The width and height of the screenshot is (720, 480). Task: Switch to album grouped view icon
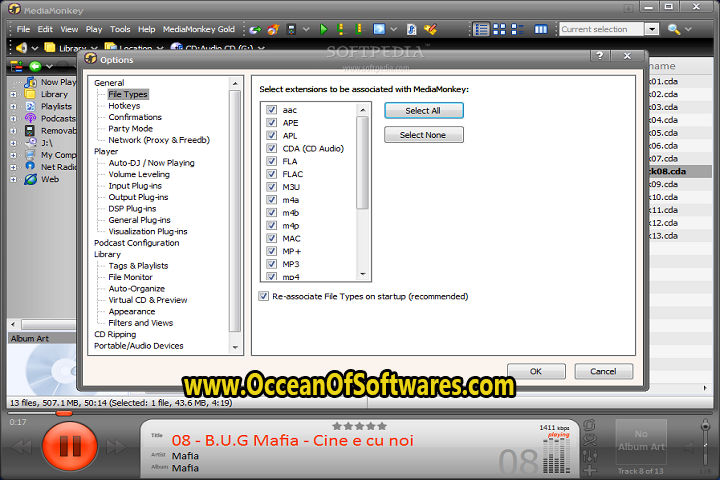tap(518, 29)
